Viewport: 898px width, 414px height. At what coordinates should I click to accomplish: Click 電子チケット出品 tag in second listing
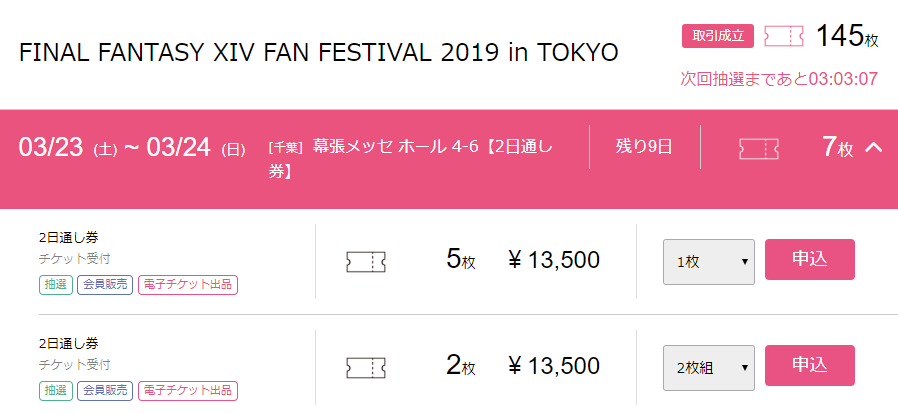188,389
